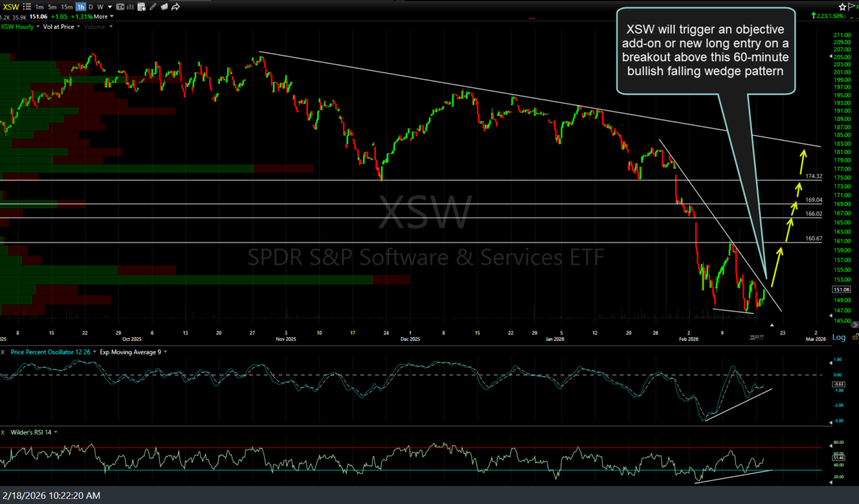The image size is (859, 504).
Task: Switch to the 15m timeframe
Action: pos(67,6)
